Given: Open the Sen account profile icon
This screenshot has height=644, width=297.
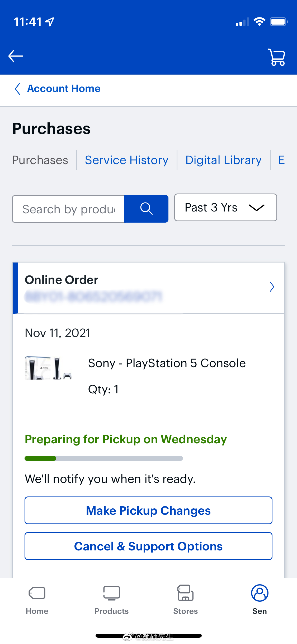Looking at the screenshot, I should [260, 593].
